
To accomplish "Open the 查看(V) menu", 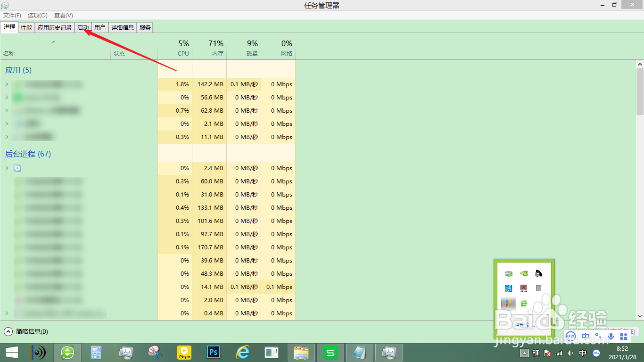I will click(x=64, y=16).
